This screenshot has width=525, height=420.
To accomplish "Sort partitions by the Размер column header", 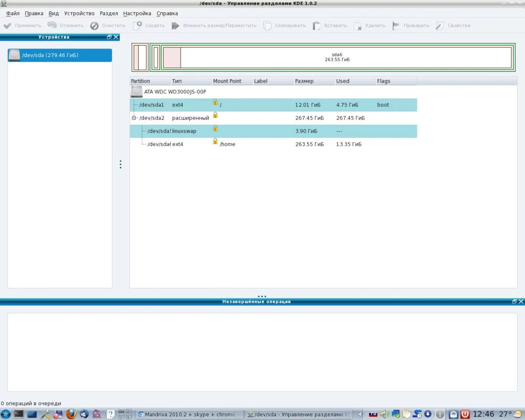I will click(304, 81).
